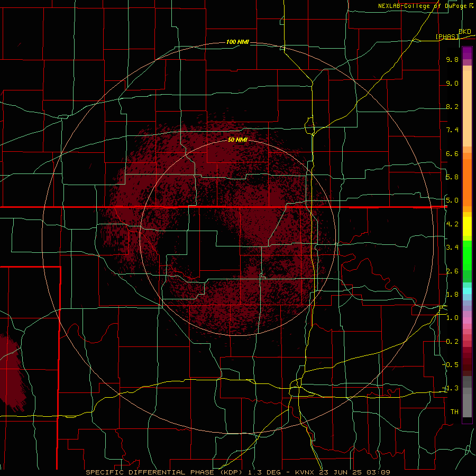The image size is (476, 476).
Task: Click the [PHAS] legend heading
Action: tap(447, 36)
